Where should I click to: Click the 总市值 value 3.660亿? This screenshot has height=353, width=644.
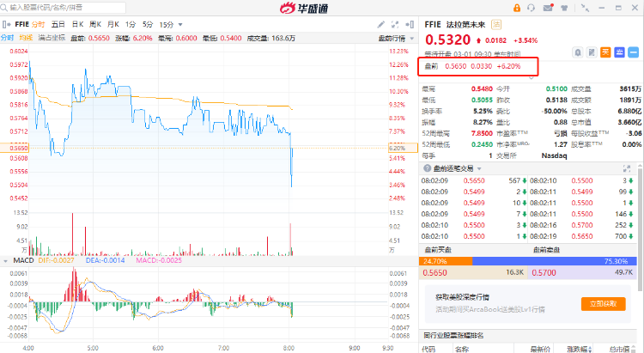coord(629,123)
